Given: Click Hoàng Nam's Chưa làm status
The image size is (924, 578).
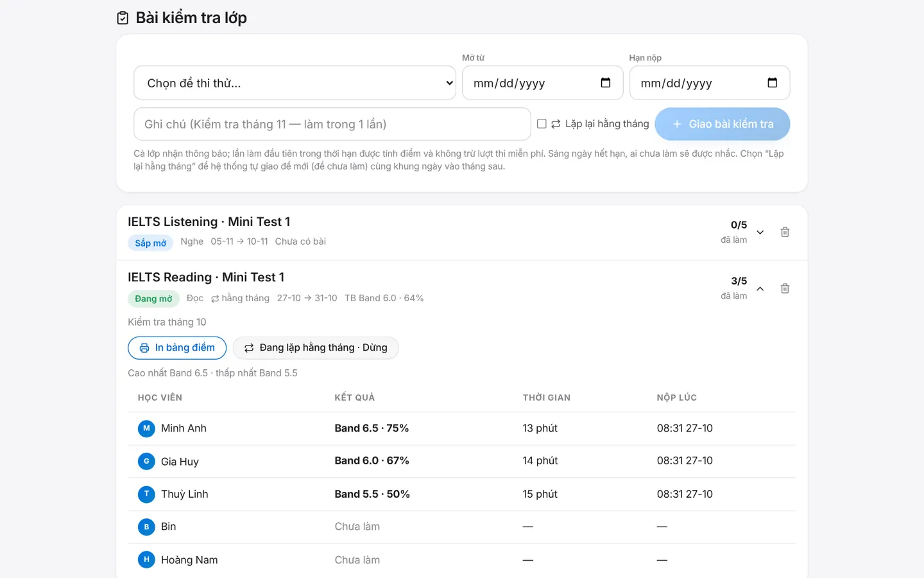Looking at the screenshot, I should [357, 560].
